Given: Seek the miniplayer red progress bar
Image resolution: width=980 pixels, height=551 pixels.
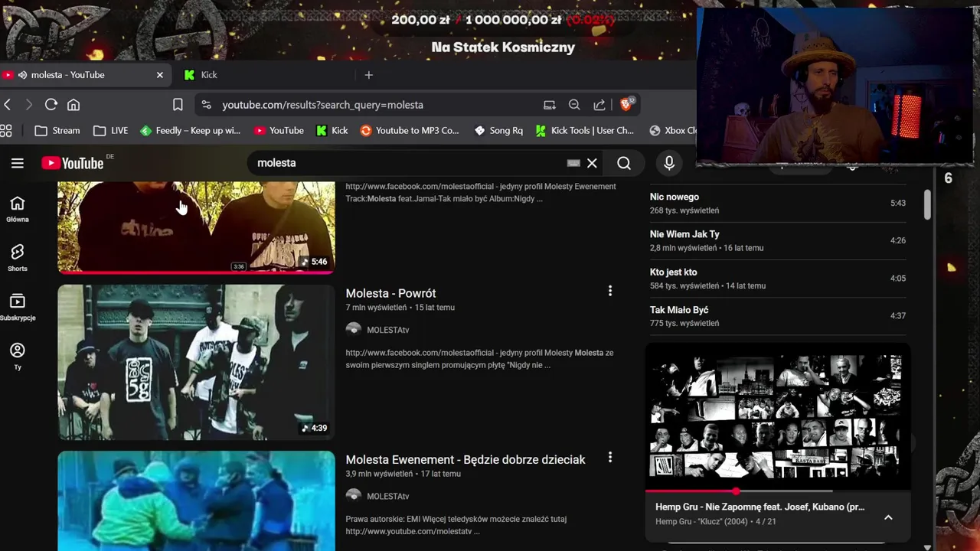Looking at the screenshot, I should (778, 491).
